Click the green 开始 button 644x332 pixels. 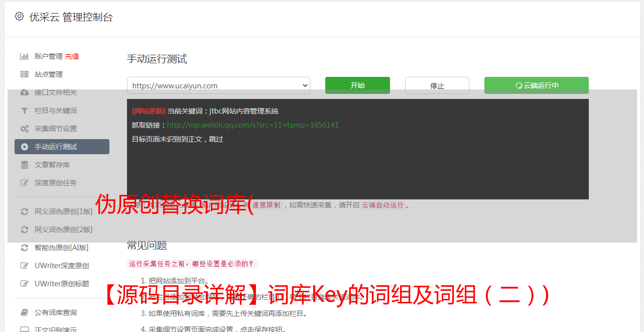tap(357, 85)
